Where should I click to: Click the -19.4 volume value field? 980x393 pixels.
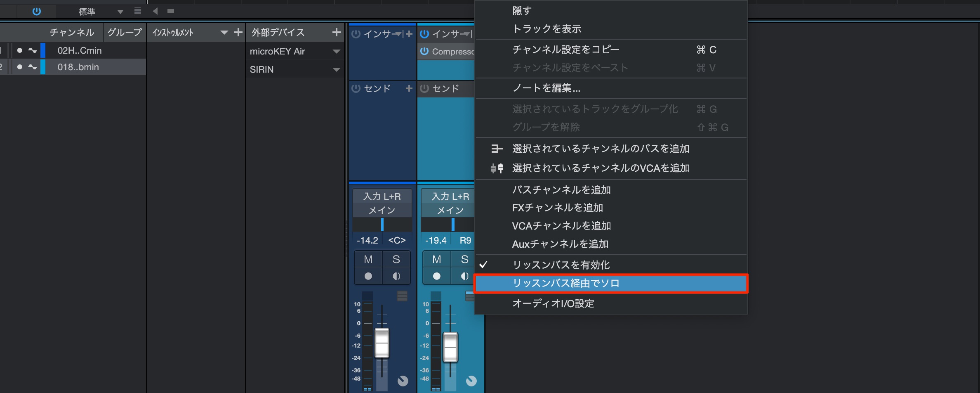436,240
